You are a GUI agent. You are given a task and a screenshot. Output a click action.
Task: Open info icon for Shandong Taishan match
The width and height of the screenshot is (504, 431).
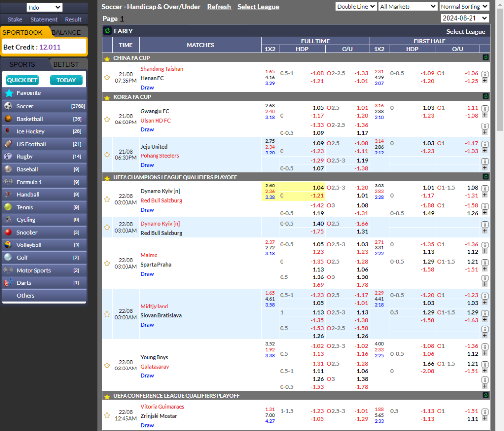(x=485, y=74)
